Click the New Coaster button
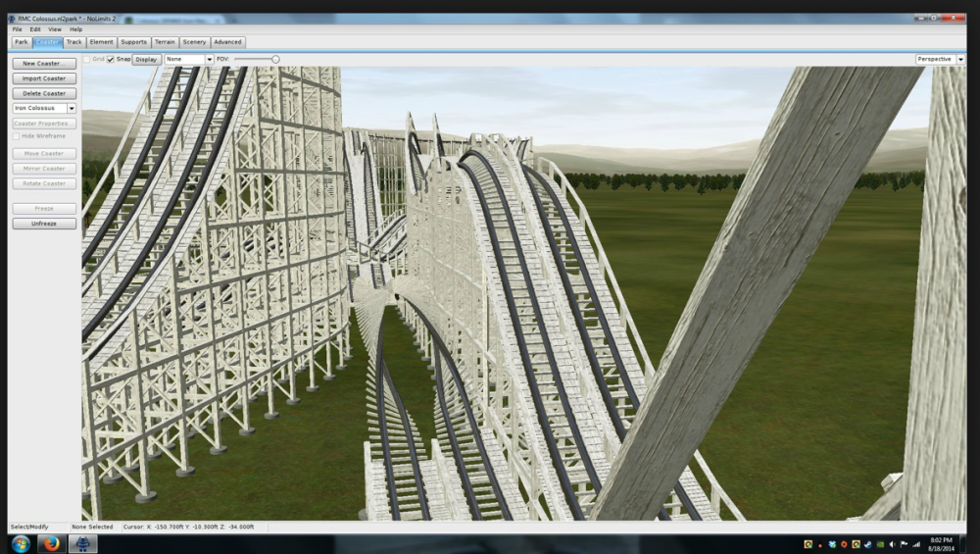The image size is (980, 554). (44, 64)
